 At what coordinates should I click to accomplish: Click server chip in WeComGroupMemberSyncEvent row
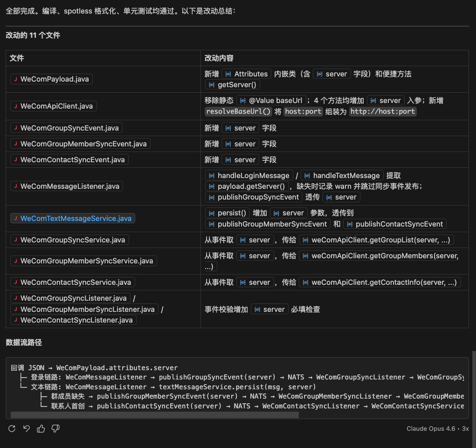click(240, 144)
